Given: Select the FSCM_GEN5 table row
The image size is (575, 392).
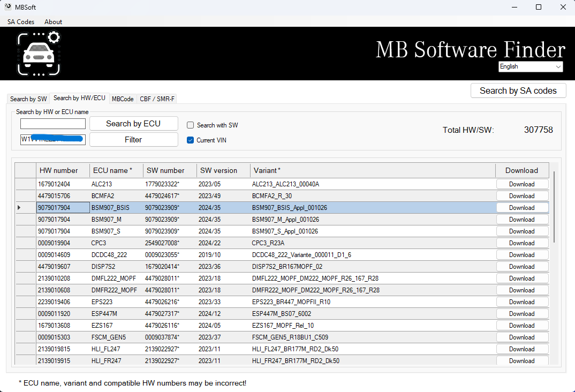Looking at the screenshot, I should tap(214, 337).
